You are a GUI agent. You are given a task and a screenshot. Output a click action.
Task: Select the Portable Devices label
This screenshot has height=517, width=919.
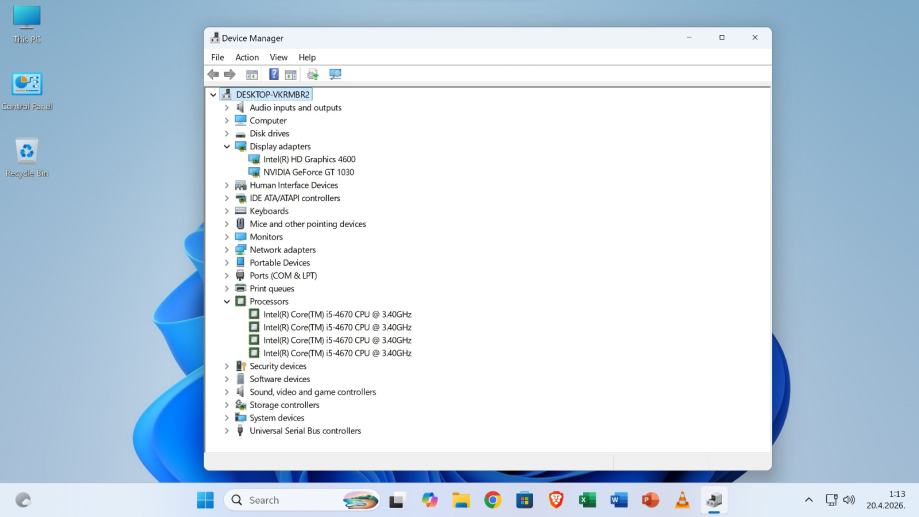pyautogui.click(x=280, y=263)
